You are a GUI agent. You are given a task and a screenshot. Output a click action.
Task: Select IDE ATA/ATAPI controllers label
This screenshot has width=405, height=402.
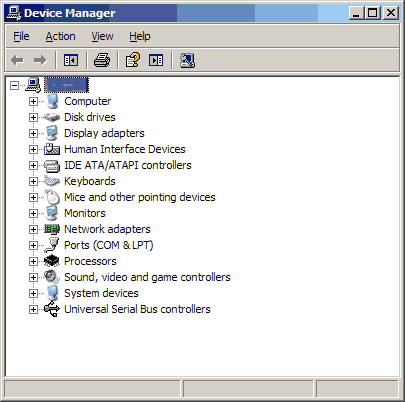click(128, 165)
